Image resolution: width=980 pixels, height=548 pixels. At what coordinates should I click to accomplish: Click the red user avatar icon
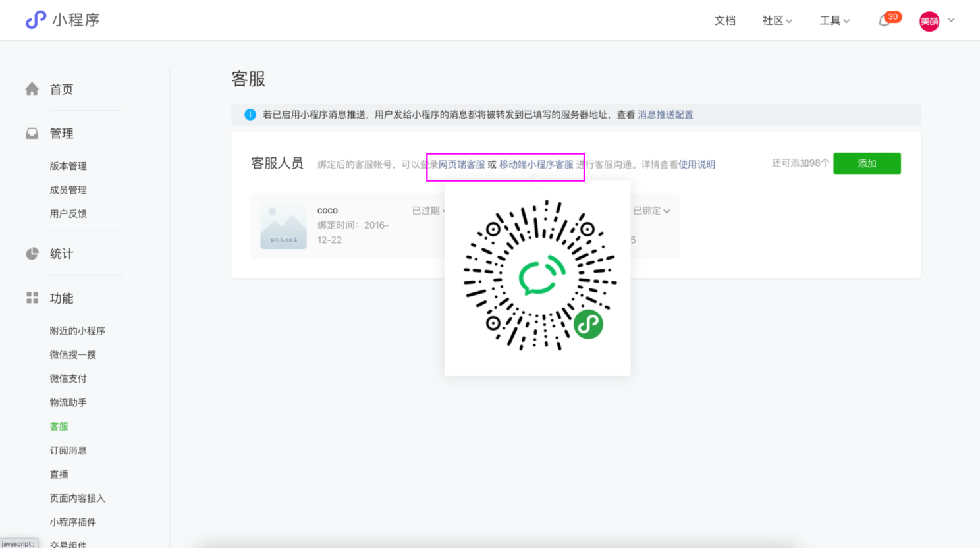click(x=929, y=21)
